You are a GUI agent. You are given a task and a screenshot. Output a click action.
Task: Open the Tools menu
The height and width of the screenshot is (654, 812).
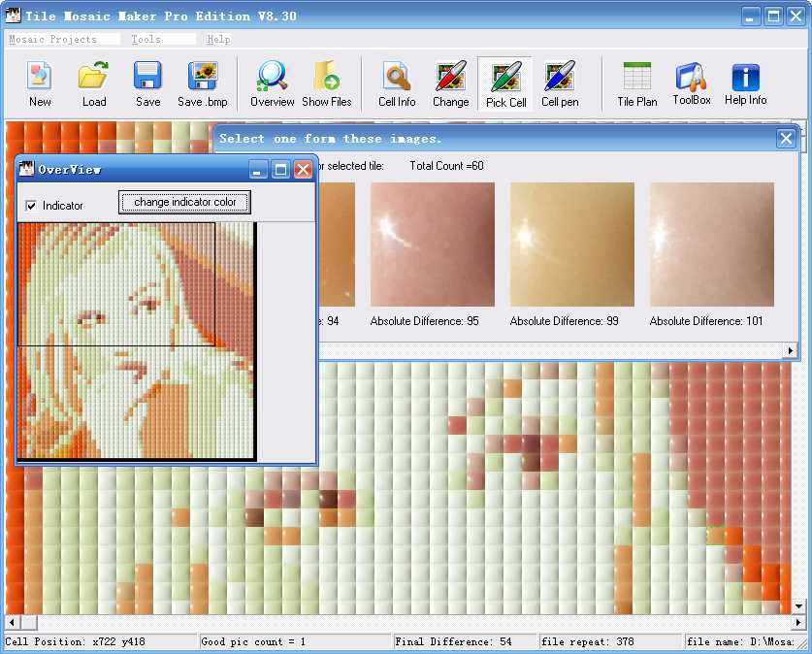tap(146, 40)
